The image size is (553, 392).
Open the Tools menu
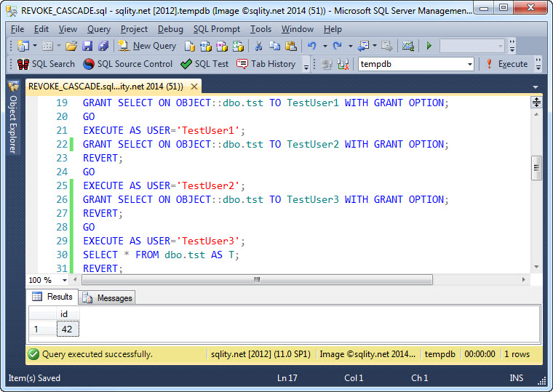[260, 29]
